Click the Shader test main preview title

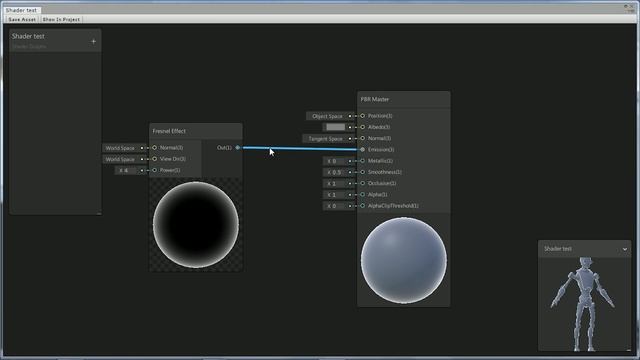pyautogui.click(x=558, y=249)
